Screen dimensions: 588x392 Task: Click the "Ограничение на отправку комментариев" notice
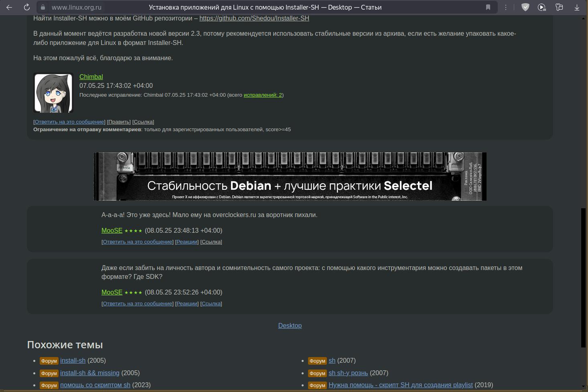162,129
